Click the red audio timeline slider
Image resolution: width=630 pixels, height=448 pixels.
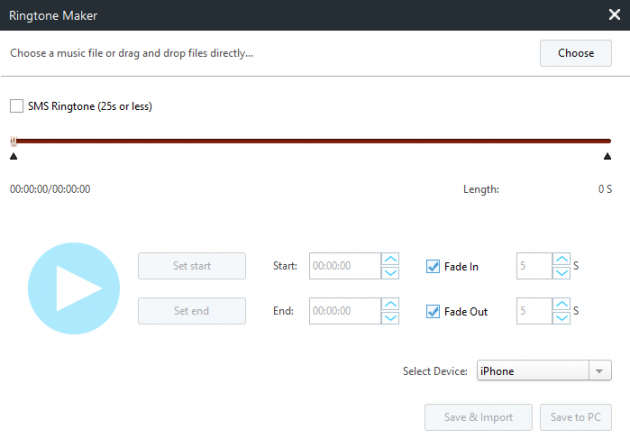pyautogui.click(x=310, y=141)
